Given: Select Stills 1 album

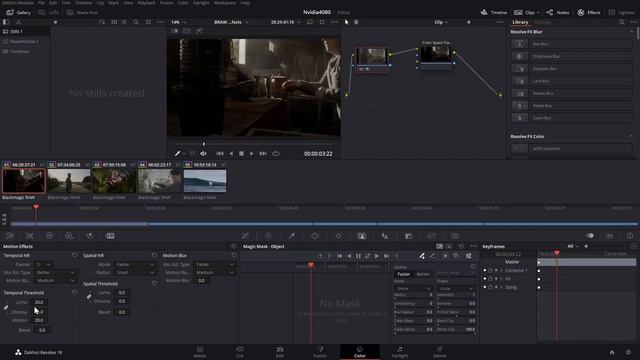Looking at the screenshot, I should tap(25, 31).
